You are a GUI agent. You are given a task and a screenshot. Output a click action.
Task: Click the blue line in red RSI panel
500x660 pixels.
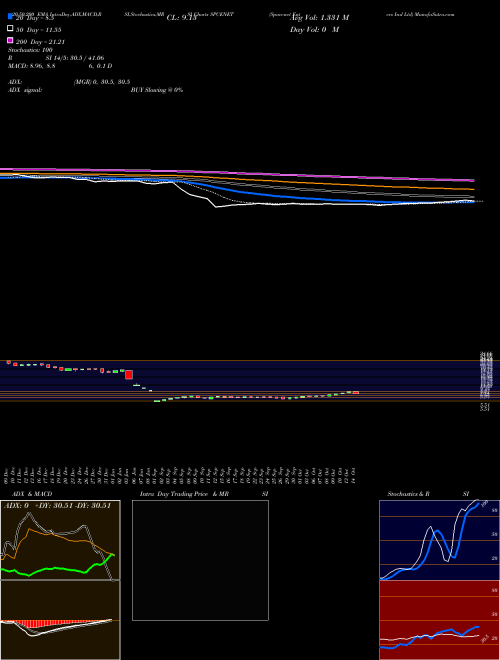tap(429, 636)
